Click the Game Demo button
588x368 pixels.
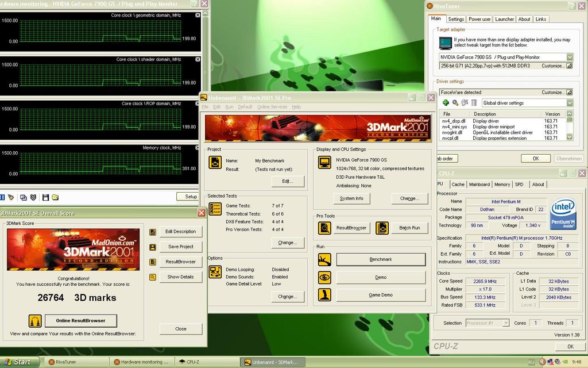[x=381, y=295]
